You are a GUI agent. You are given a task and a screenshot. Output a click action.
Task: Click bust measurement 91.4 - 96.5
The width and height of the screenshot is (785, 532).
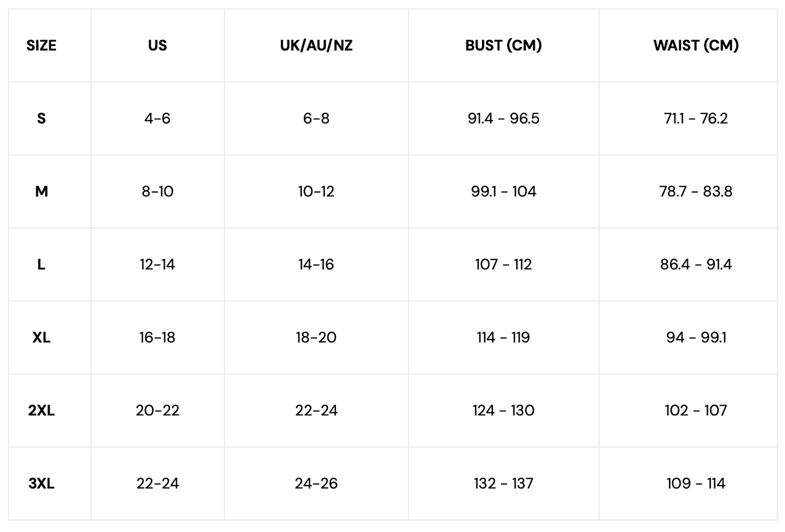tap(503, 119)
